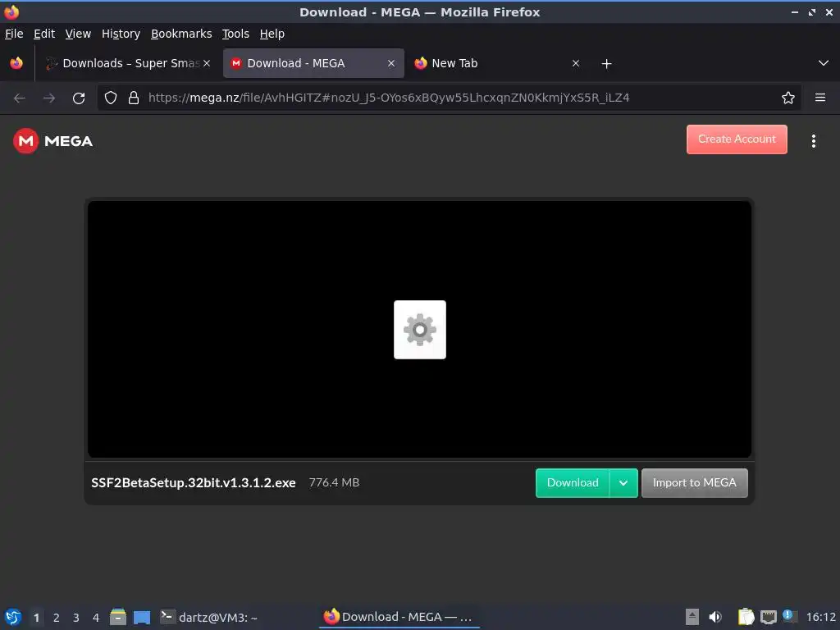The width and height of the screenshot is (840, 630).
Task: Maximize the Firefox window
Action: tap(812, 12)
